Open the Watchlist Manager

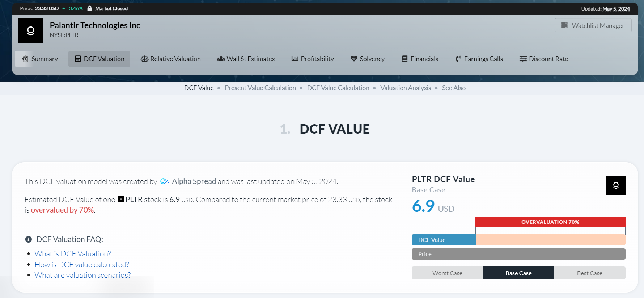point(593,25)
